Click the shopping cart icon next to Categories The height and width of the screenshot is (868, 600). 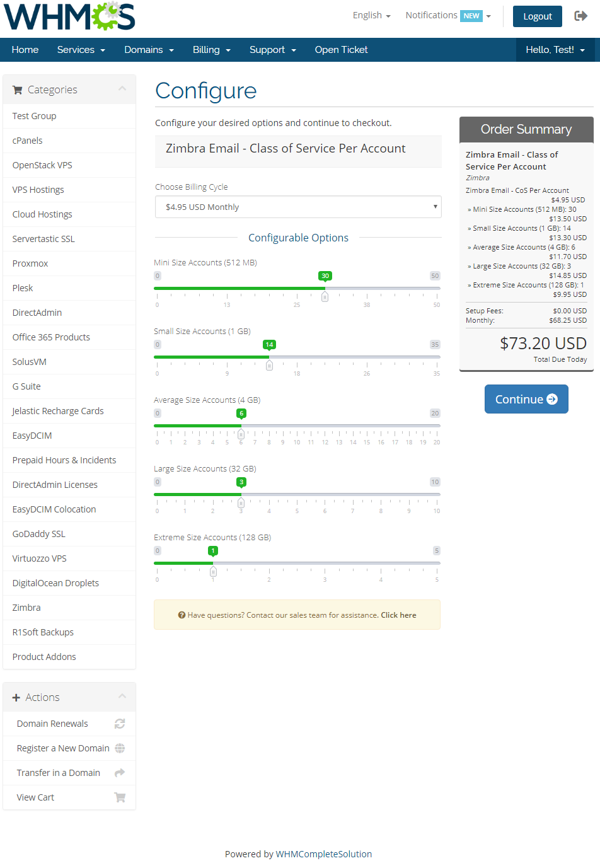point(17,90)
